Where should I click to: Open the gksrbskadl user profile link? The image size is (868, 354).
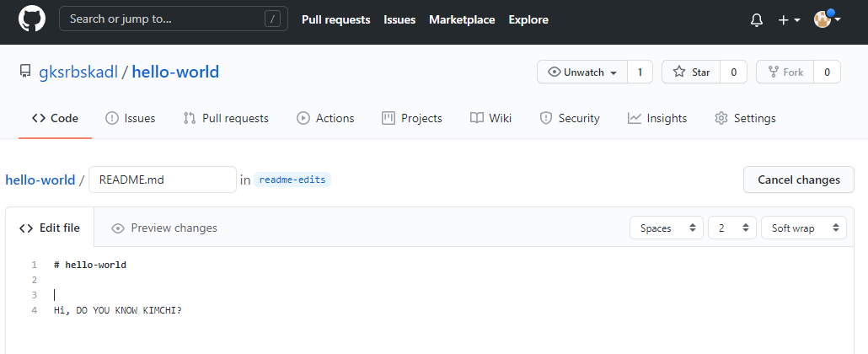78,72
